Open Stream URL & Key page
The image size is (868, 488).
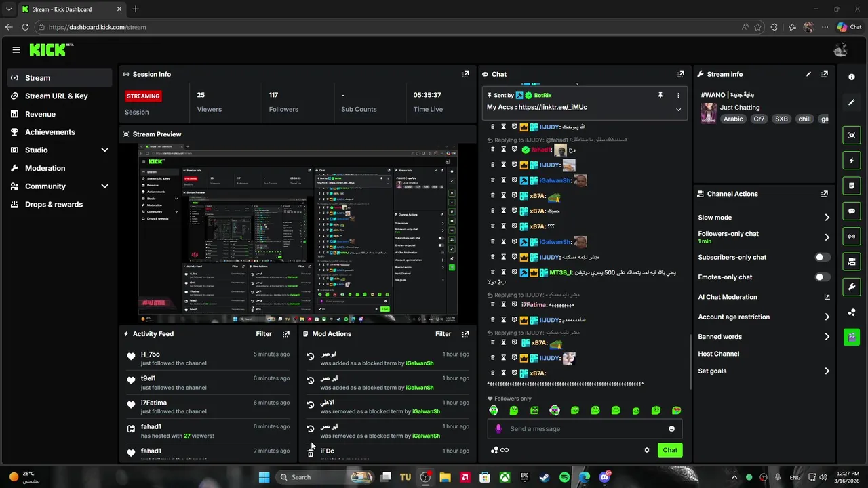click(60, 96)
